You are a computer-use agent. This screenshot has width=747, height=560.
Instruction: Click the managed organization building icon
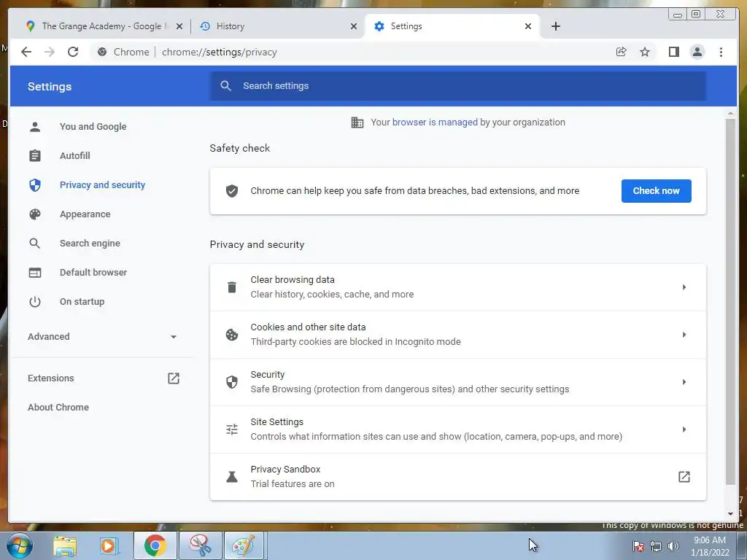(357, 122)
